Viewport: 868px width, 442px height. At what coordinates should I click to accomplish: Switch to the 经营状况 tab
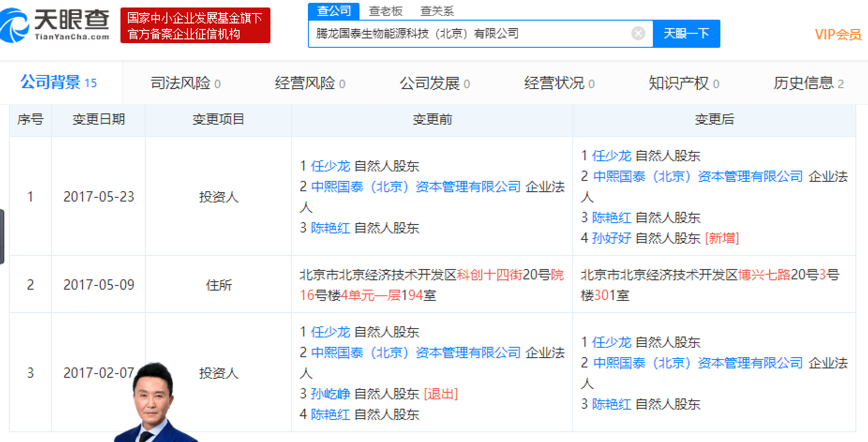click(560, 83)
